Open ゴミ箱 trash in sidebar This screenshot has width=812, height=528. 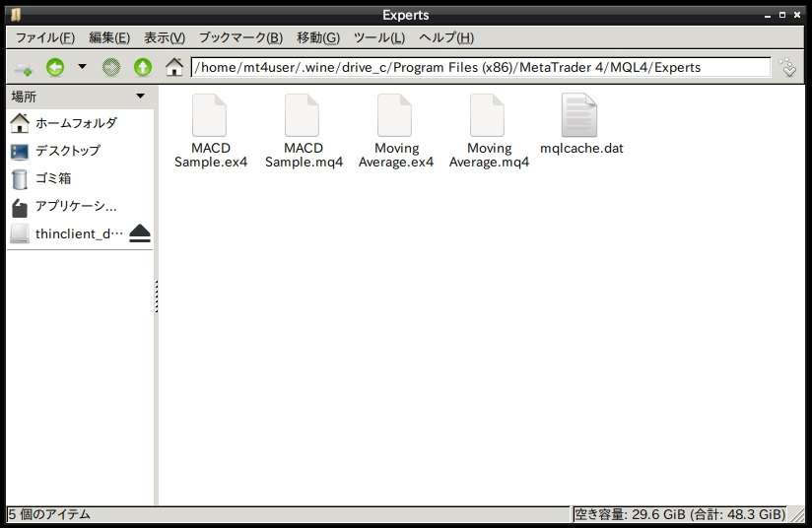[80, 178]
